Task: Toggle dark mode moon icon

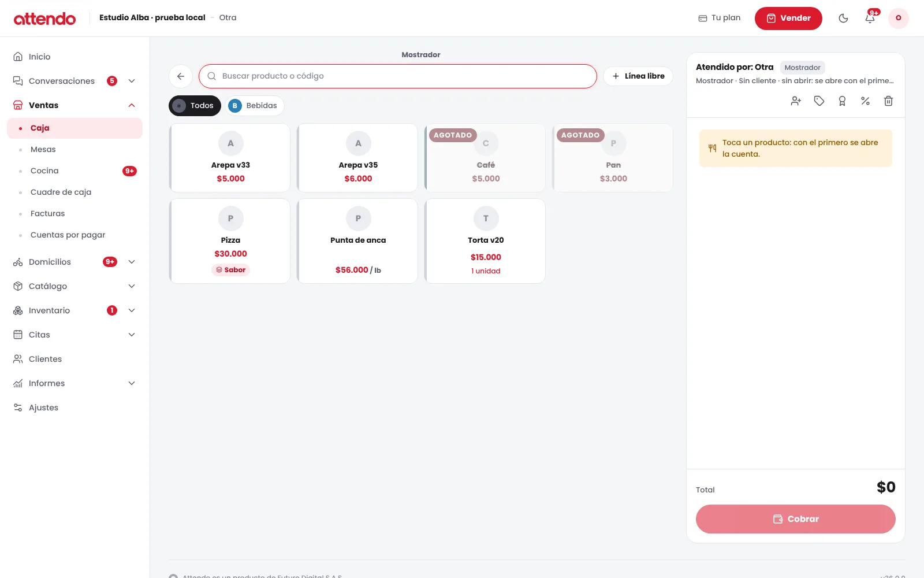Action: point(843,18)
